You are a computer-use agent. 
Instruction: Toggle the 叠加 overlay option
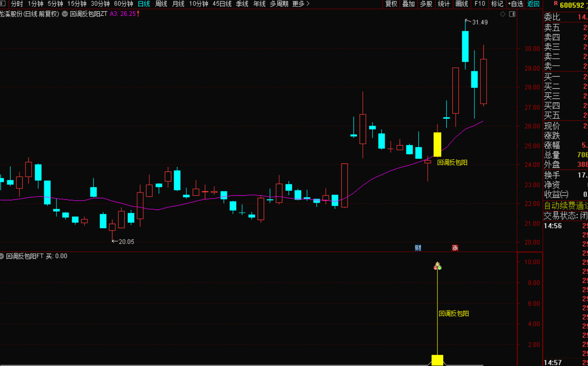tap(408, 4)
